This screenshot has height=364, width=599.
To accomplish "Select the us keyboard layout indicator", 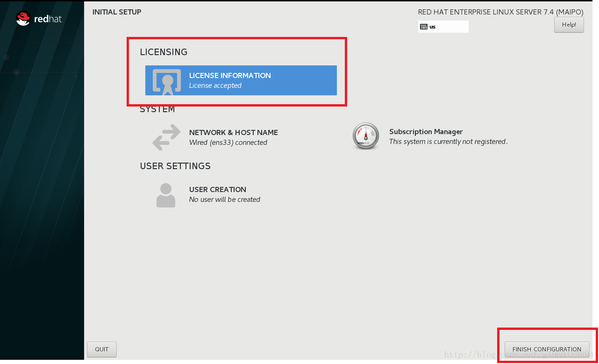I will pyautogui.click(x=443, y=27).
